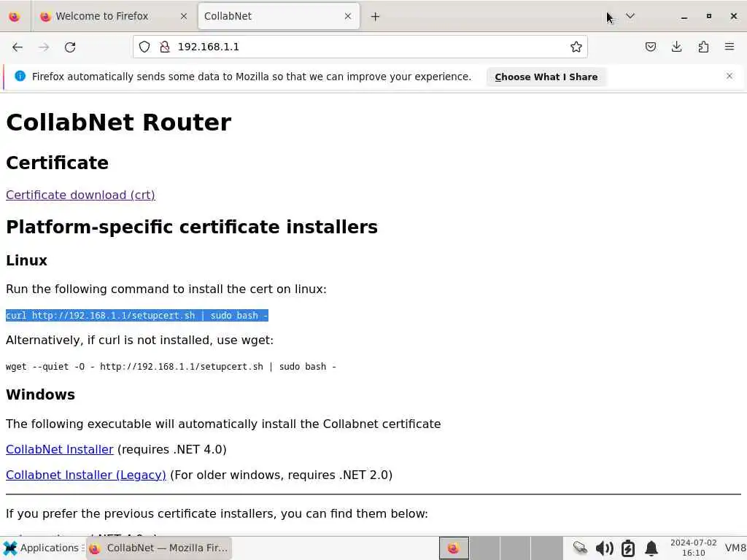Click the battery power tray icon
Image resolution: width=747 pixels, height=560 pixels.
(628, 548)
